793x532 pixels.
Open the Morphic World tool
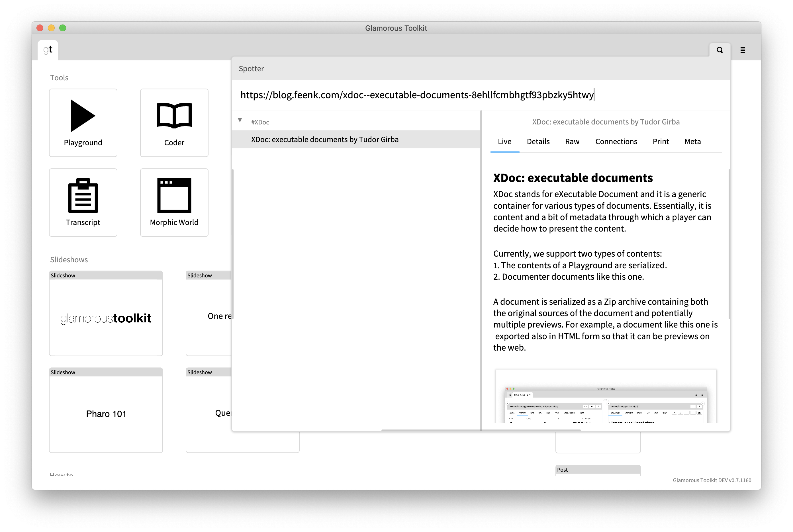174,202
